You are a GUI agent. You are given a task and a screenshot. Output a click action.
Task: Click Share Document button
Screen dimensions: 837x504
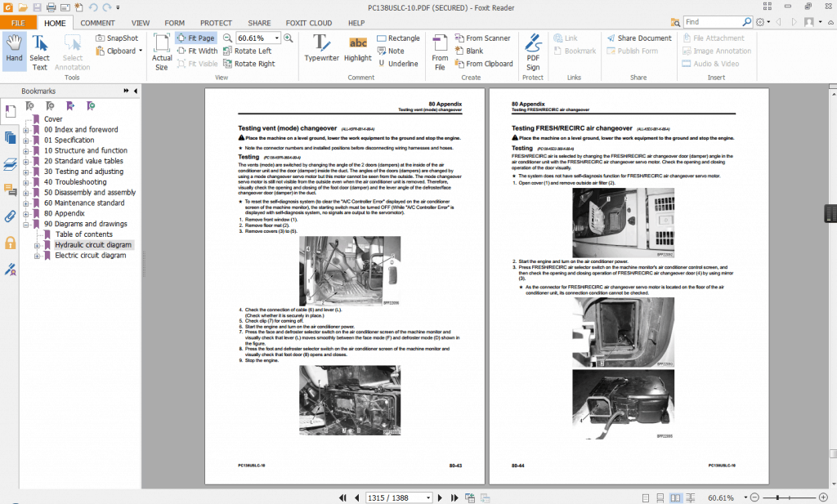639,38
